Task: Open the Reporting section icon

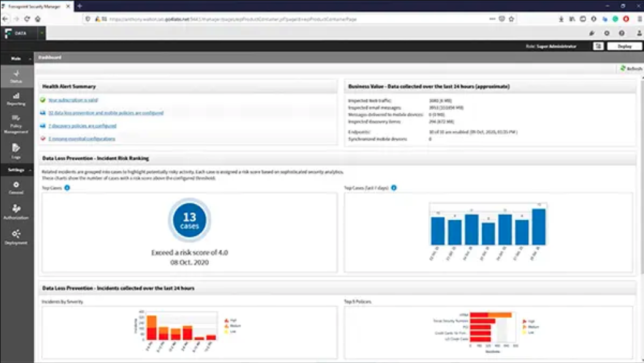Action: pyautogui.click(x=17, y=97)
